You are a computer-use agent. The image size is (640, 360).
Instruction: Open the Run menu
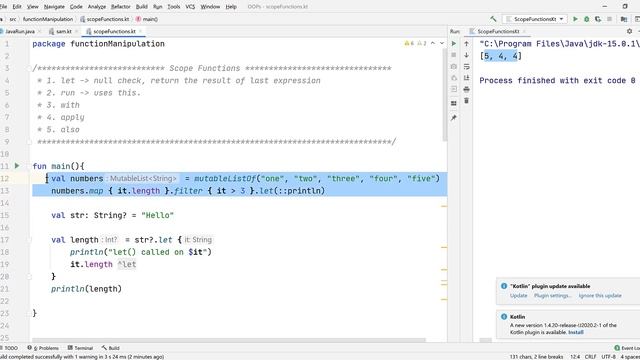(x=158, y=7)
